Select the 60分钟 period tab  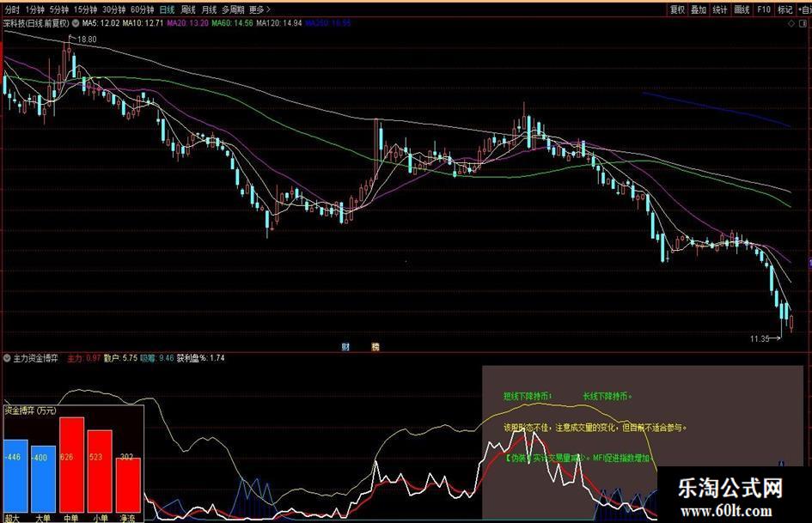(142, 9)
